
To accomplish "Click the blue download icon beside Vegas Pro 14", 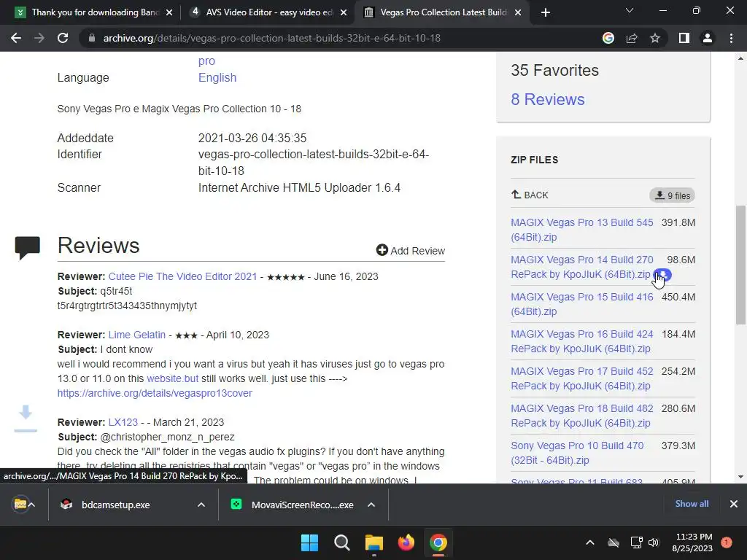I will (x=662, y=275).
